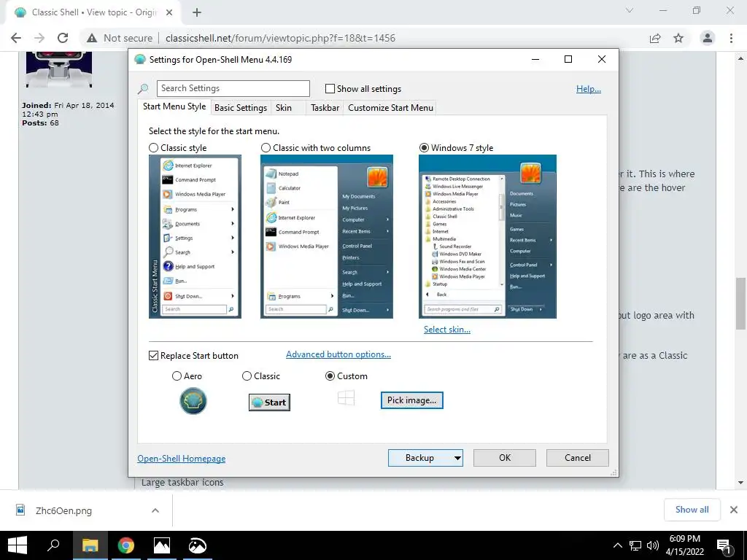Click the Not secure warning icon
The height and width of the screenshot is (560, 747).
pos(92,38)
